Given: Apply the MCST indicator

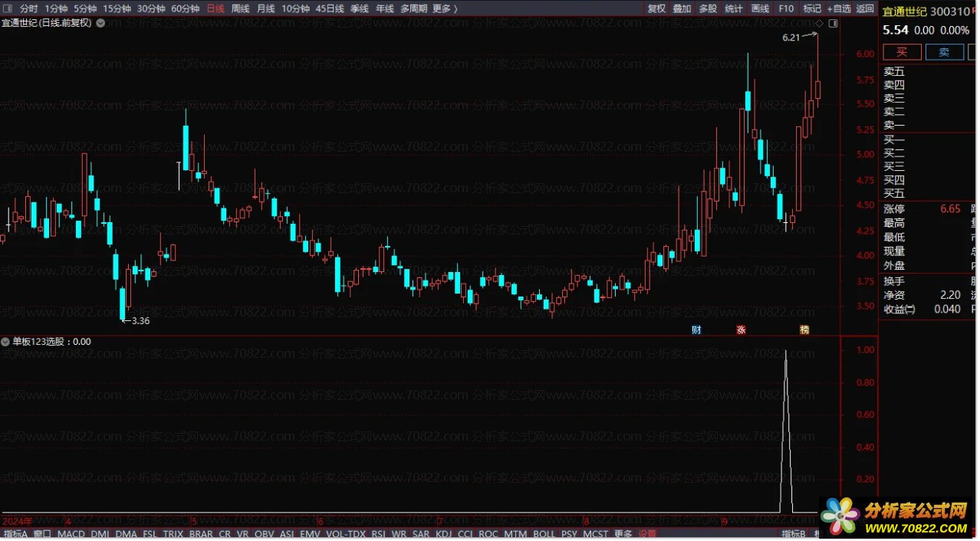Looking at the screenshot, I should [596, 534].
